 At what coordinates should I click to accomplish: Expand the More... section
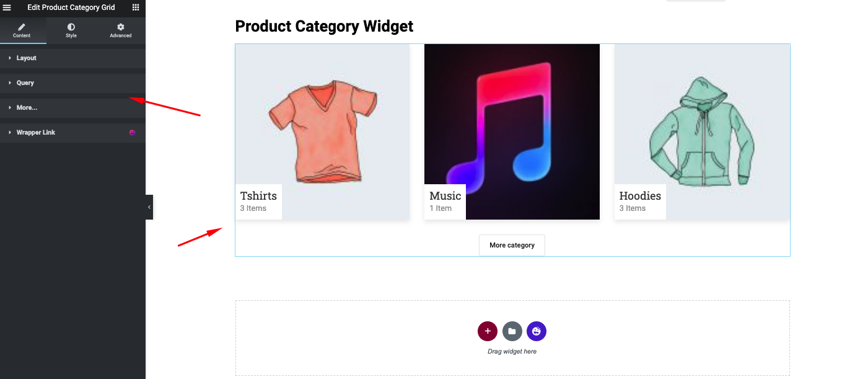point(27,108)
